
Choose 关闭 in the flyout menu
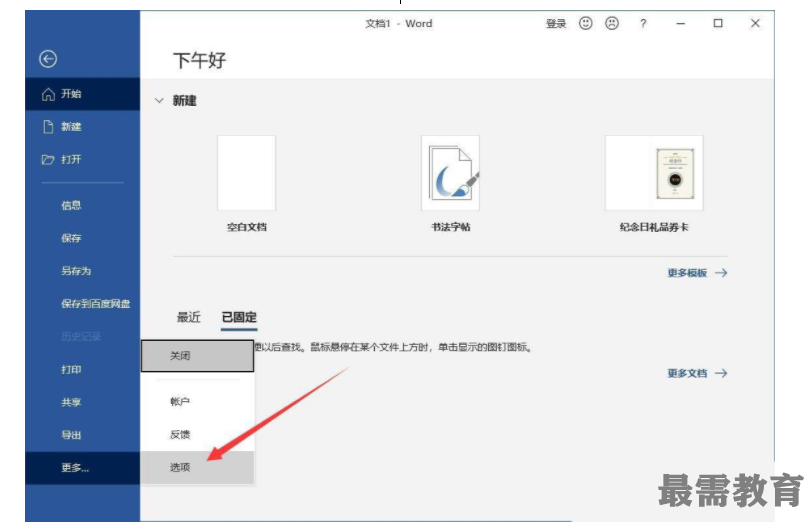(197, 356)
